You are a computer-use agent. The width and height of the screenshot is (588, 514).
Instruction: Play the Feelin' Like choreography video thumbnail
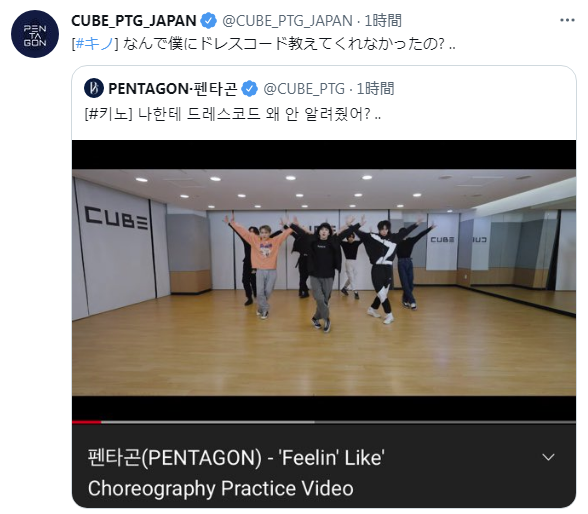(324, 282)
